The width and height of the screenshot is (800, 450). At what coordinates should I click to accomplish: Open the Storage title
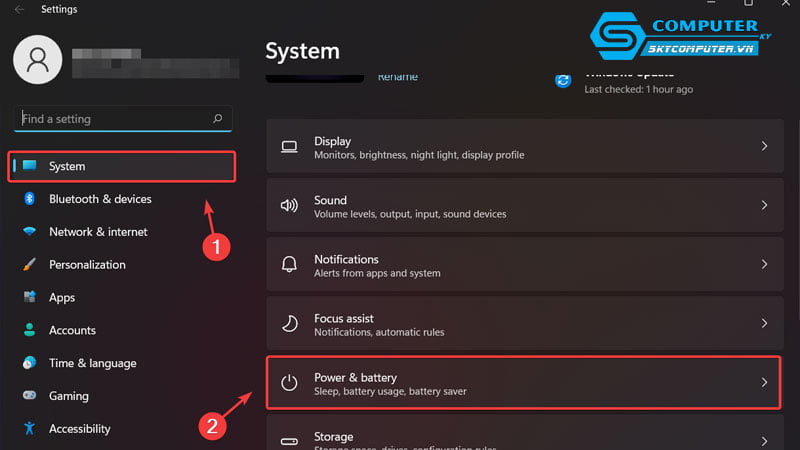pos(334,437)
